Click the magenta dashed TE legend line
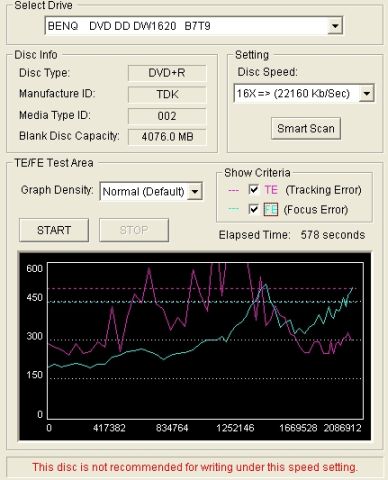 [234, 190]
